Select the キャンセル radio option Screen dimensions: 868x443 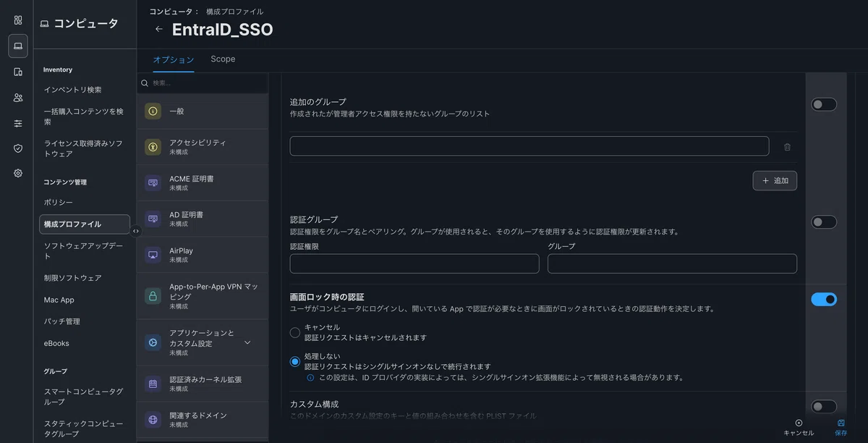click(x=295, y=333)
